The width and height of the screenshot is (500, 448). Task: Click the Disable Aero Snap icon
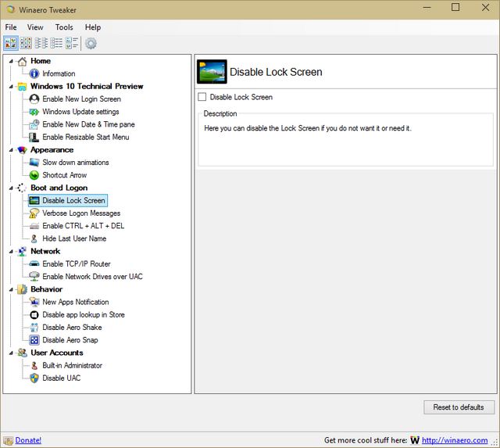pos(34,340)
